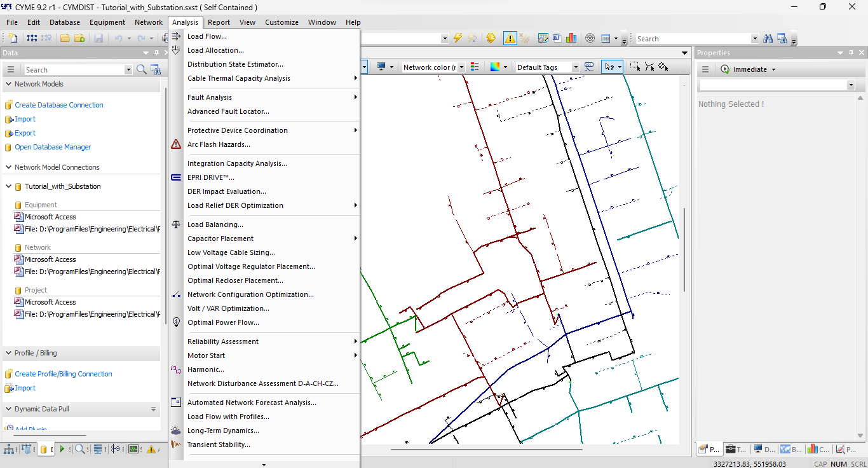Open the color gradient map swatch
The width and height of the screenshot is (868, 468).
495,67
